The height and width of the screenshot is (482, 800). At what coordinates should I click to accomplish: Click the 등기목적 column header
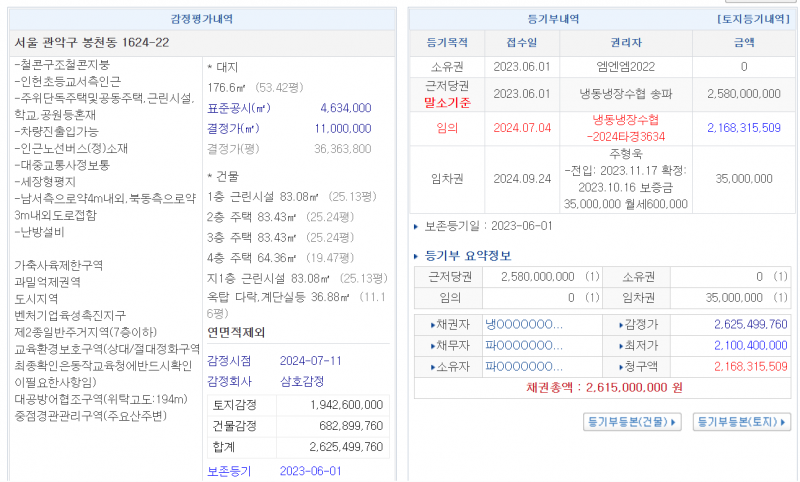coord(447,43)
